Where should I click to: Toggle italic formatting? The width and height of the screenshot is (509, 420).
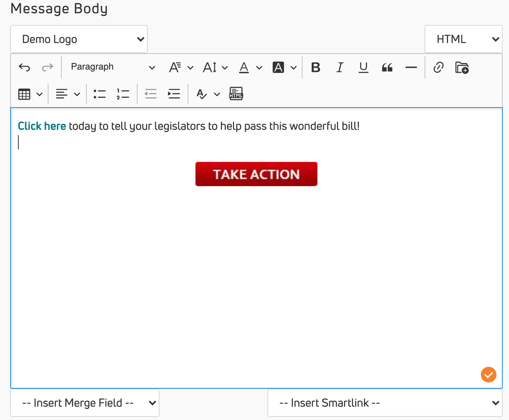coord(340,68)
